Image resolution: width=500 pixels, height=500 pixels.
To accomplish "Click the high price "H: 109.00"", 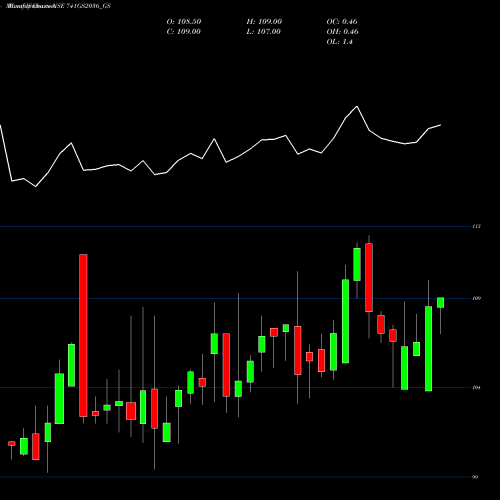I will click(x=264, y=22).
